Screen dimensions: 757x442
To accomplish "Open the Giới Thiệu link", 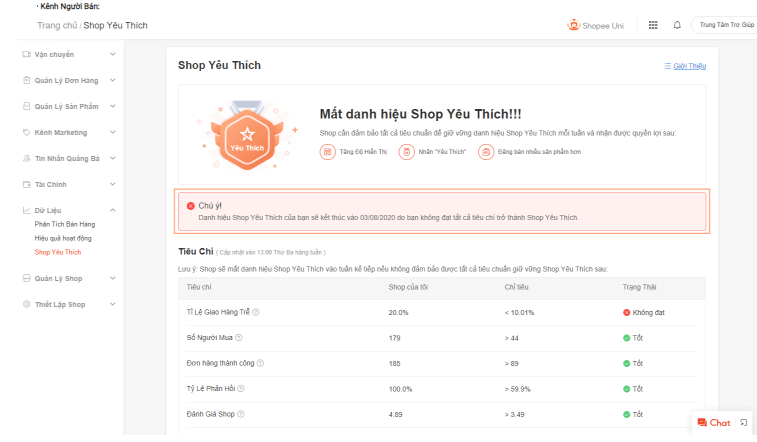I will pos(685,66).
